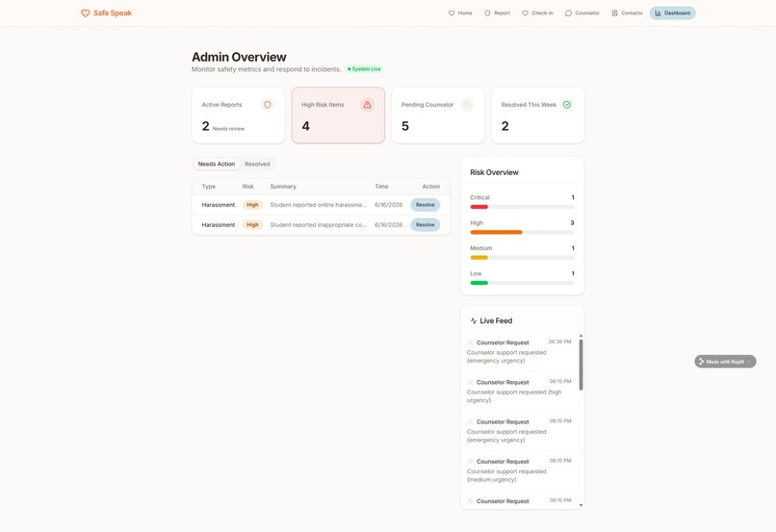Resolve the online harassment report

pos(426,205)
